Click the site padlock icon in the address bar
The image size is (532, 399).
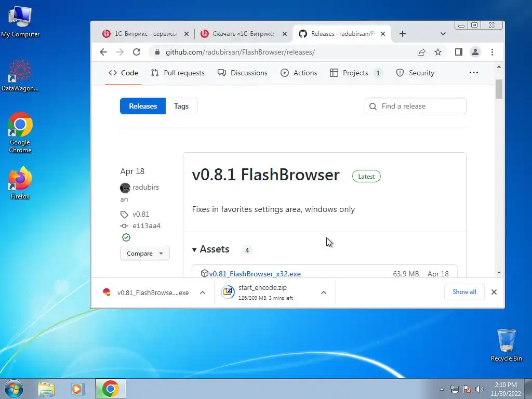(157, 52)
